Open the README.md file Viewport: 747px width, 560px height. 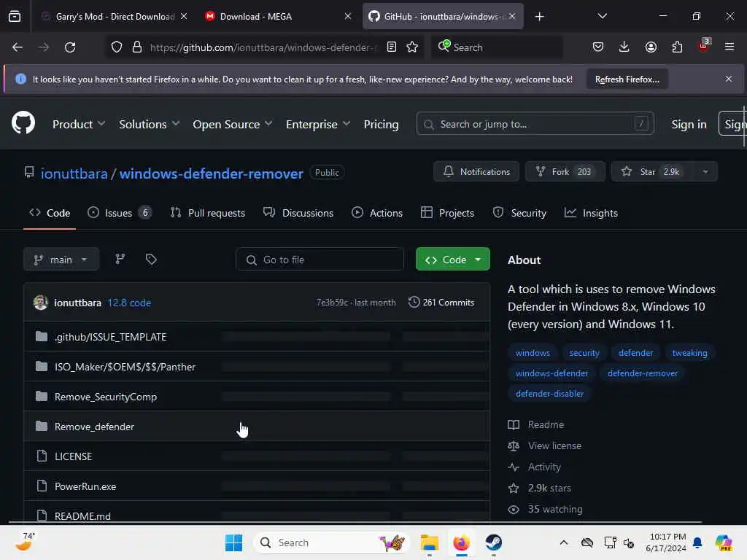coord(82,516)
